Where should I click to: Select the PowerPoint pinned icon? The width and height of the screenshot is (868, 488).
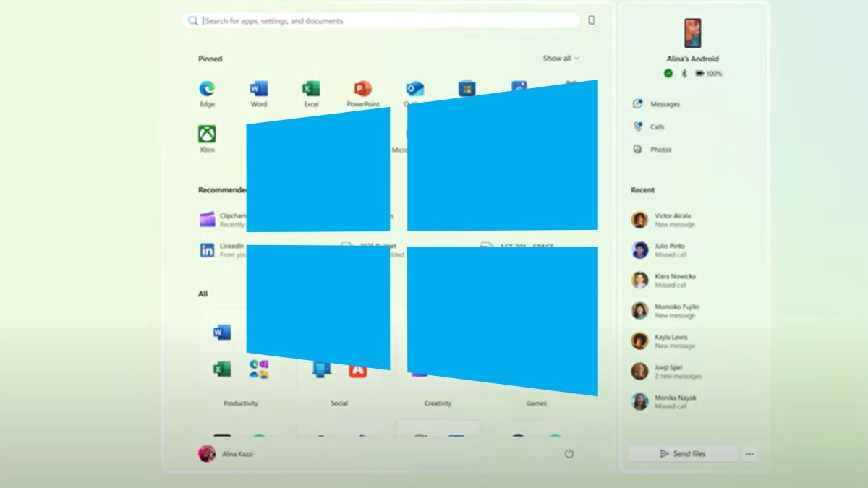361,93
